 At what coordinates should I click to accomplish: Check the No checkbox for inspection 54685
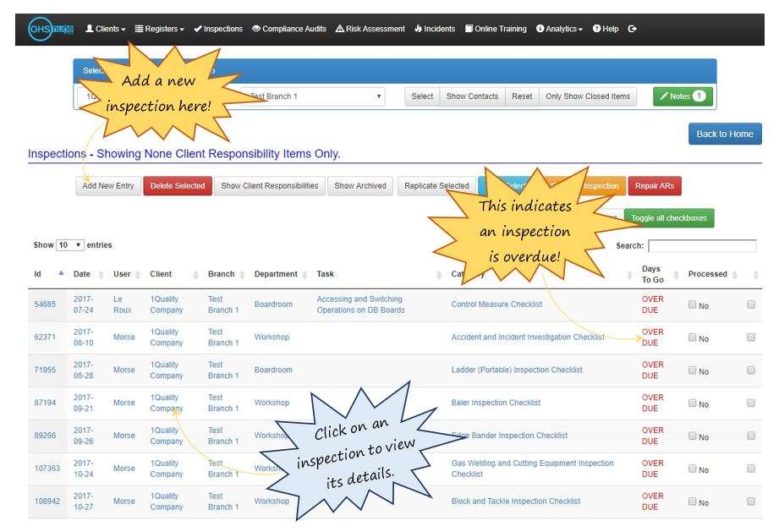click(691, 304)
